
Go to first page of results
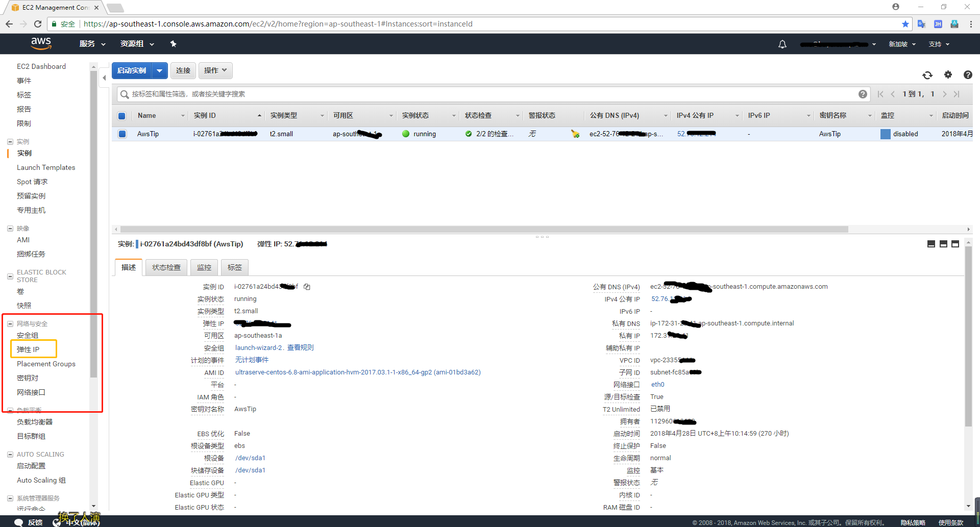click(880, 94)
